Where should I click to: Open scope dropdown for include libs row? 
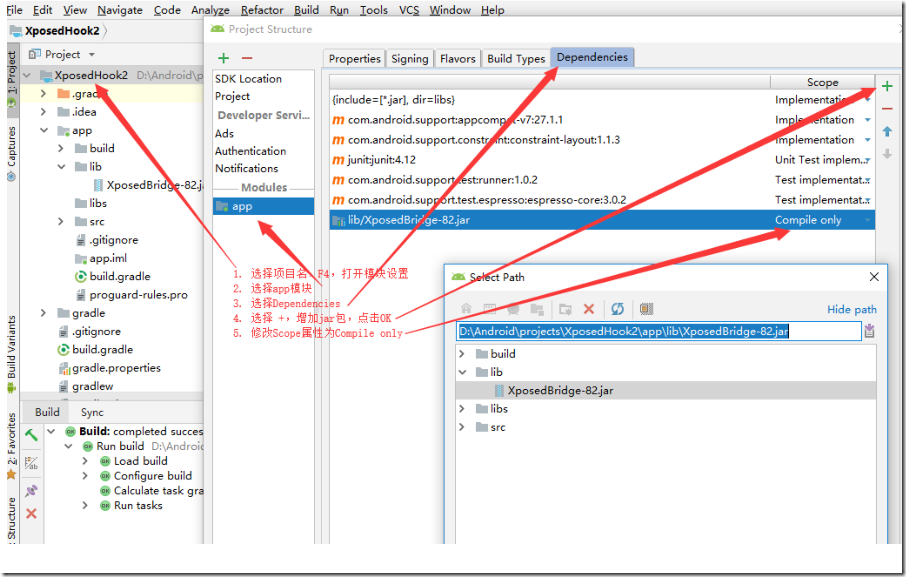pos(867,100)
